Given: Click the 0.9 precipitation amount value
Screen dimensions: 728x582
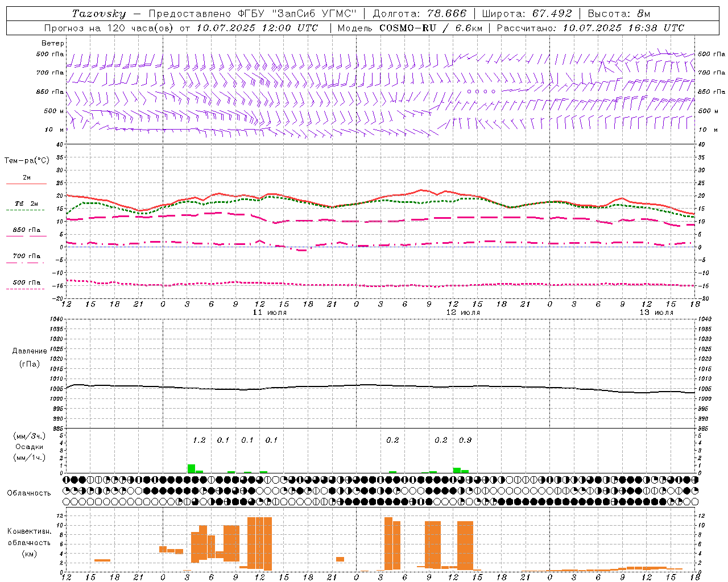Looking at the screenshot, I should pyautogui.click(x=465, y=440).
